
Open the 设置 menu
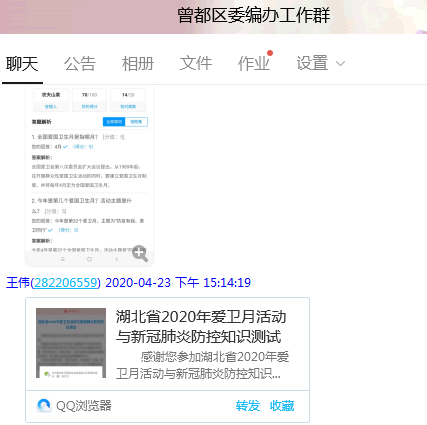click(x=313, y=64)
